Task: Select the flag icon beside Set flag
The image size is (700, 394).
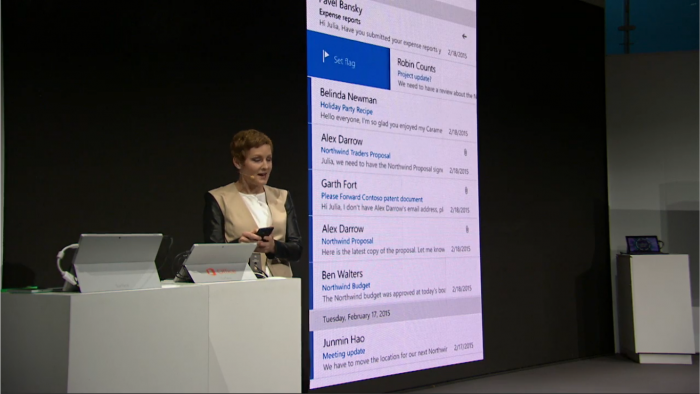Action: click(x=325, y=56)
